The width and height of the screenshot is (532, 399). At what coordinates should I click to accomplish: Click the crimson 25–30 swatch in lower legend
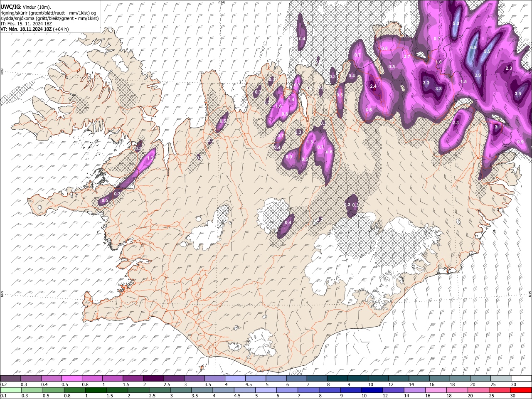point(500,390)
